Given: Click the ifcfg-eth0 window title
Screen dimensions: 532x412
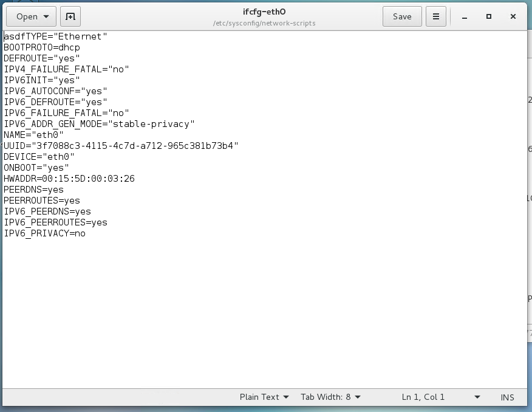Looking at the screenshot, I should [264, 12].
